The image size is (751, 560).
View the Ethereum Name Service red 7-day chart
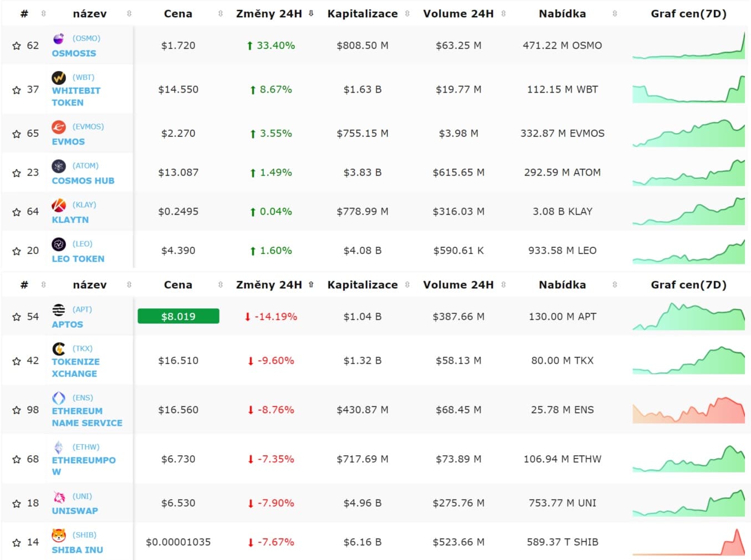(x=688, y=410)
